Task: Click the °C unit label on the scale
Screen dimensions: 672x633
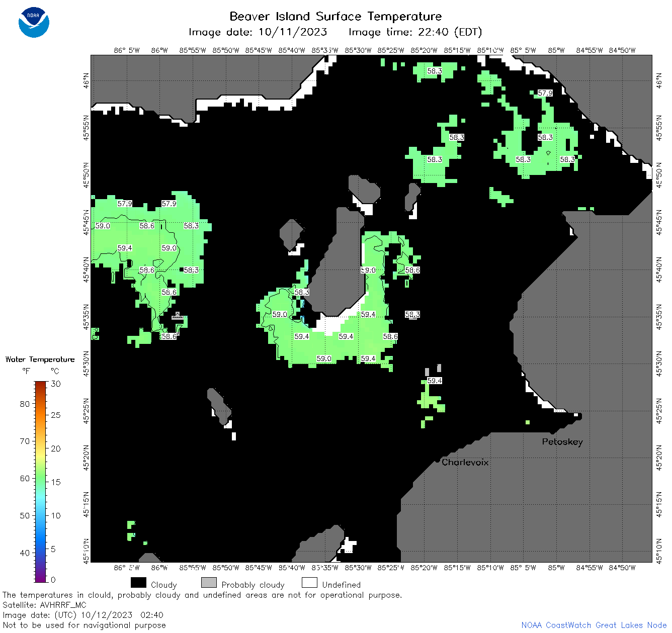Action: click(x=55, y=371)
